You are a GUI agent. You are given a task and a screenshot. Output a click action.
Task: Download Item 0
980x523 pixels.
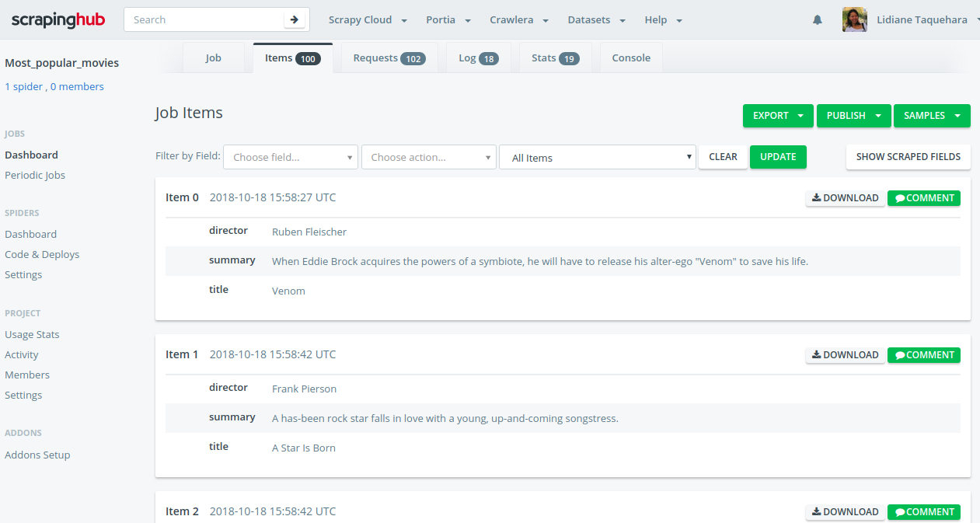pos(845,198)
